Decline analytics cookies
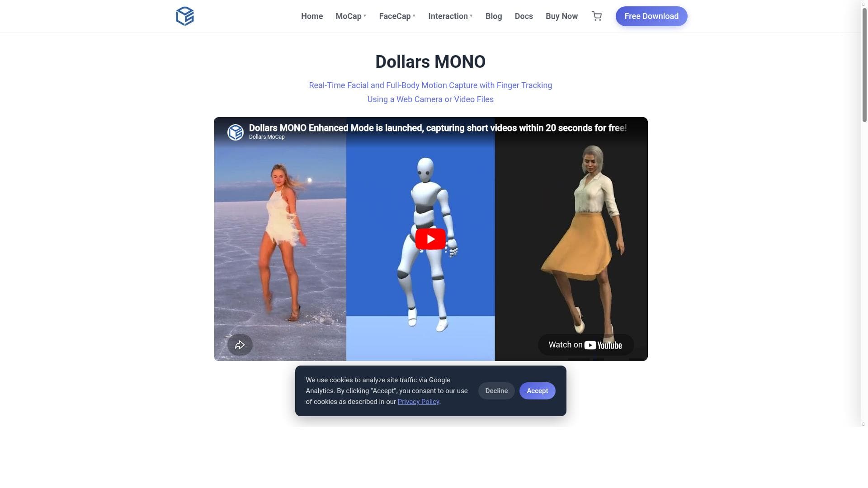This screenshot has width=868, height=488. point(496,391)
